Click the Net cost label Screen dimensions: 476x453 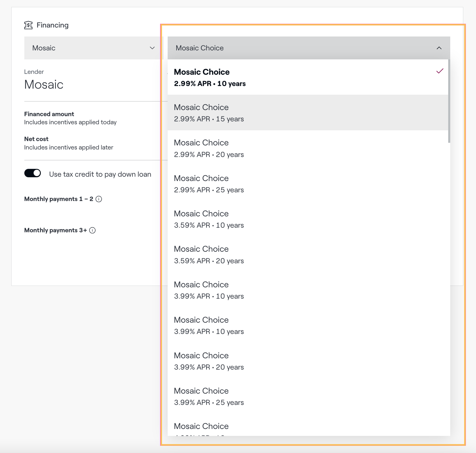coord(36,139)
